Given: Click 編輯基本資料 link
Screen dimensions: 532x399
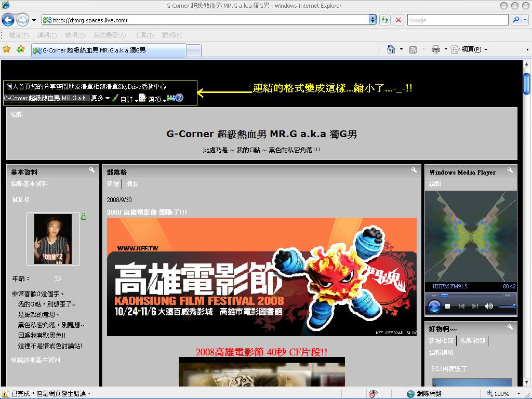Looking at the screenshot, I should (29, 184).
